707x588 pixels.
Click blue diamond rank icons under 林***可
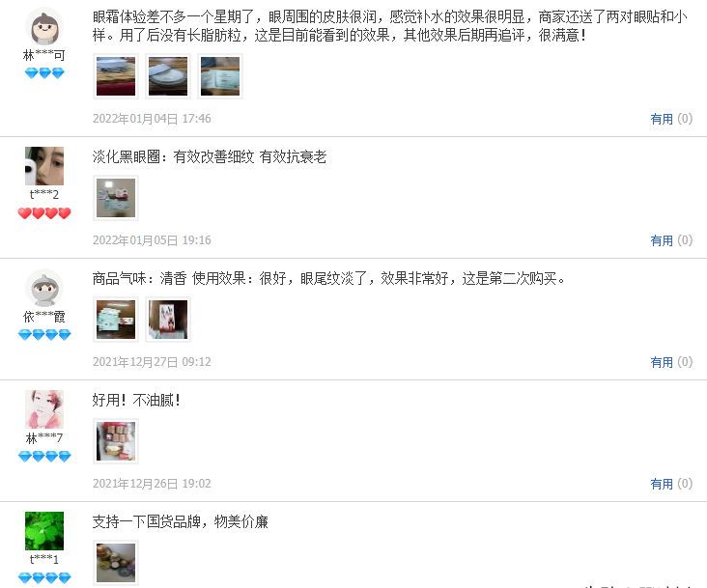tap(44, 73)
